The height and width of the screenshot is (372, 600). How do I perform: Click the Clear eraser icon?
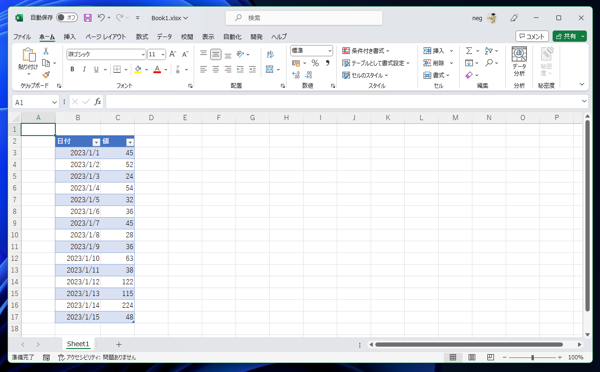[469, 75]
